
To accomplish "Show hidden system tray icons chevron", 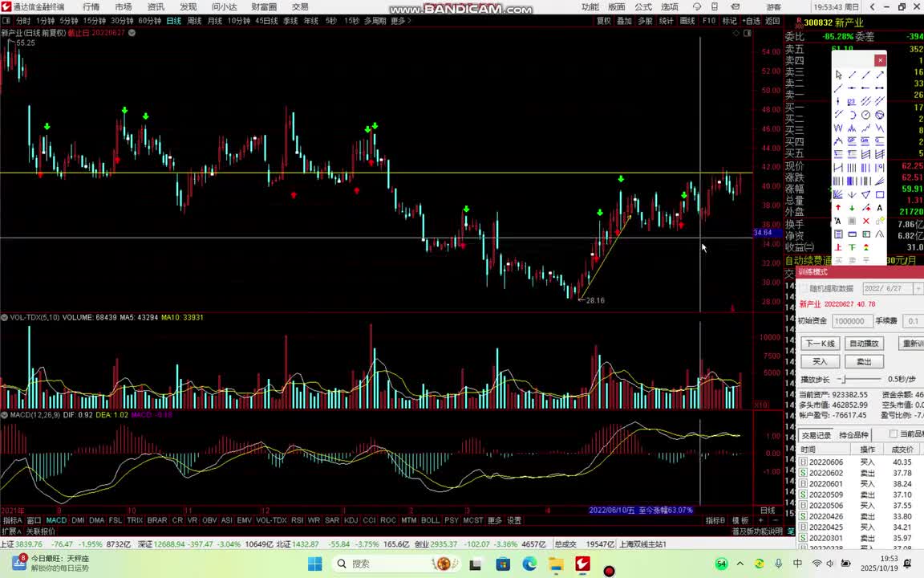I will coord(740,564).
